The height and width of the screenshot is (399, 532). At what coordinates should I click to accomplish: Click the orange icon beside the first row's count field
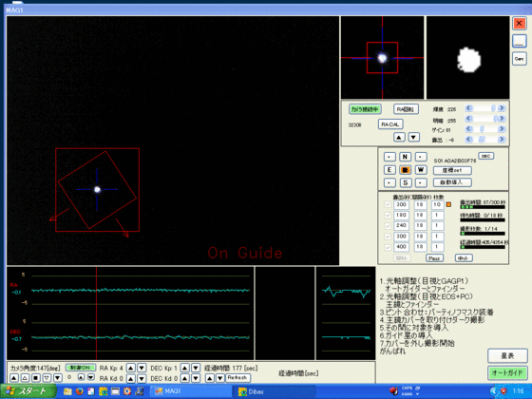tap(448, 204)
